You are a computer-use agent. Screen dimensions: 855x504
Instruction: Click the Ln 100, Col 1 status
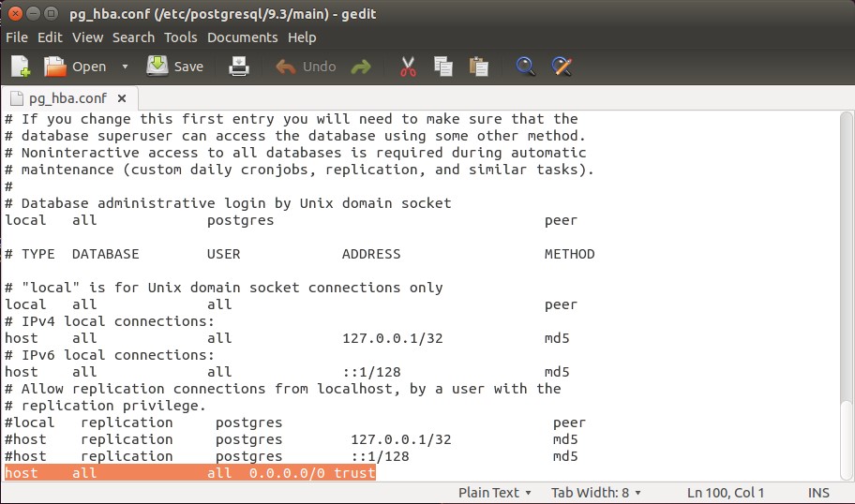[726, 493]
